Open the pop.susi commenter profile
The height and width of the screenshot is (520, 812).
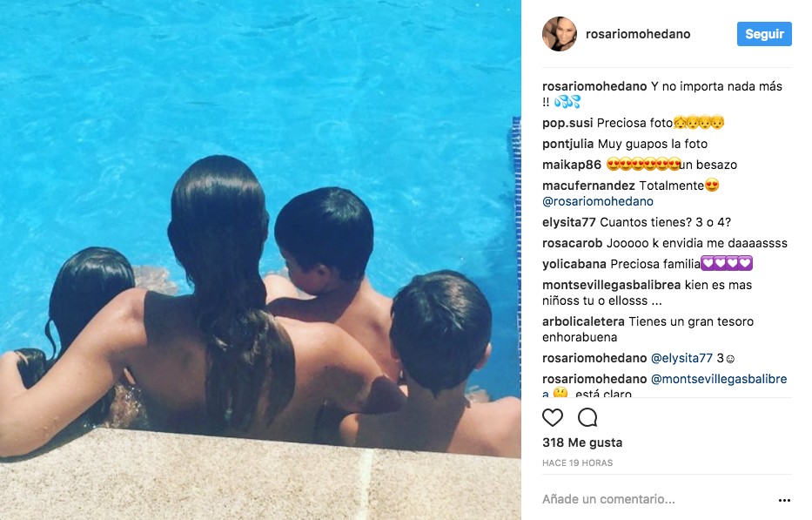pyautogui.click(x=567, y=124)
